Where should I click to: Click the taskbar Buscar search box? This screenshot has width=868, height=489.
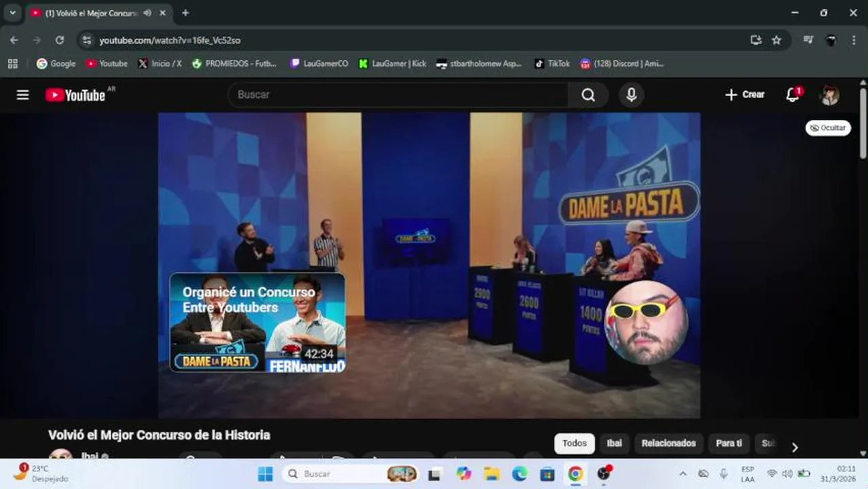[x=351, y=473]
